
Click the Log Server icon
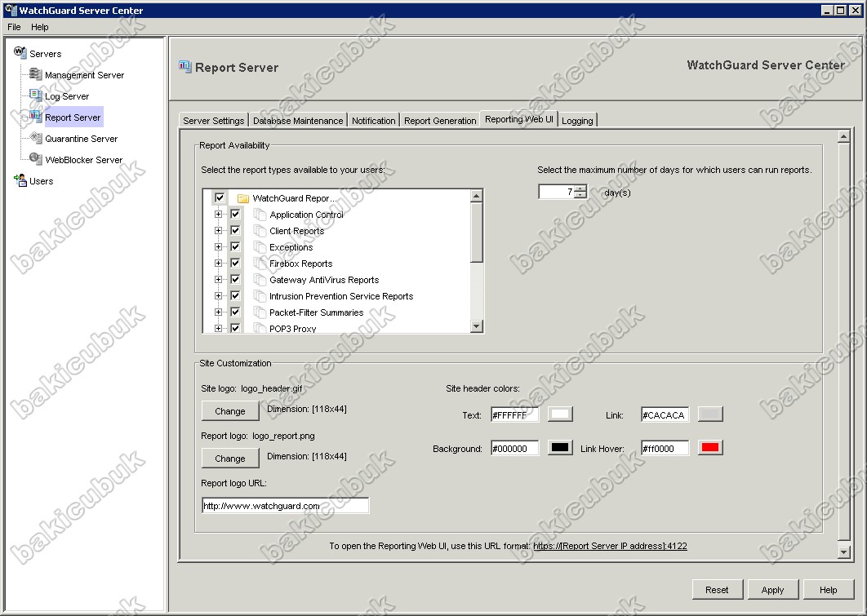click(x=35, y=95)
